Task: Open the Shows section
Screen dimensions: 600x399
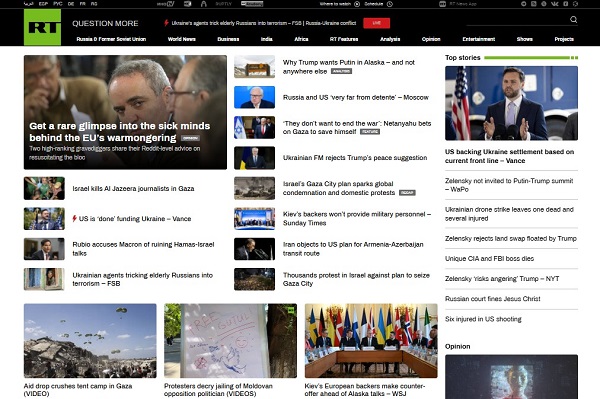Action: pos(524,39)
